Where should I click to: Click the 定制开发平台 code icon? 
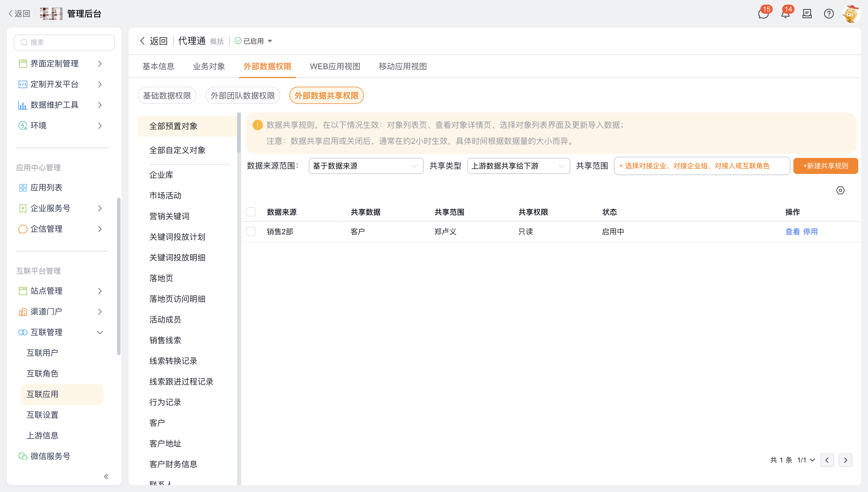click(x=23, y=84)
